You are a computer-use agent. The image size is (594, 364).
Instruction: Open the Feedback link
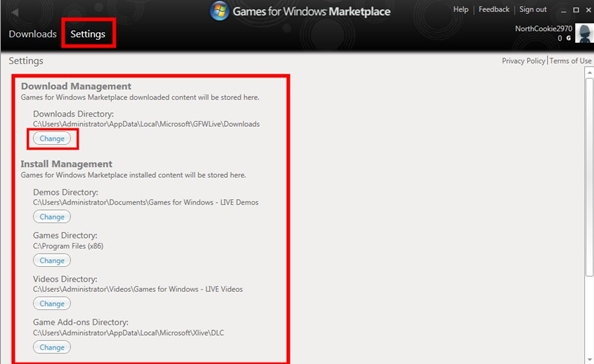tap(494, 9)
